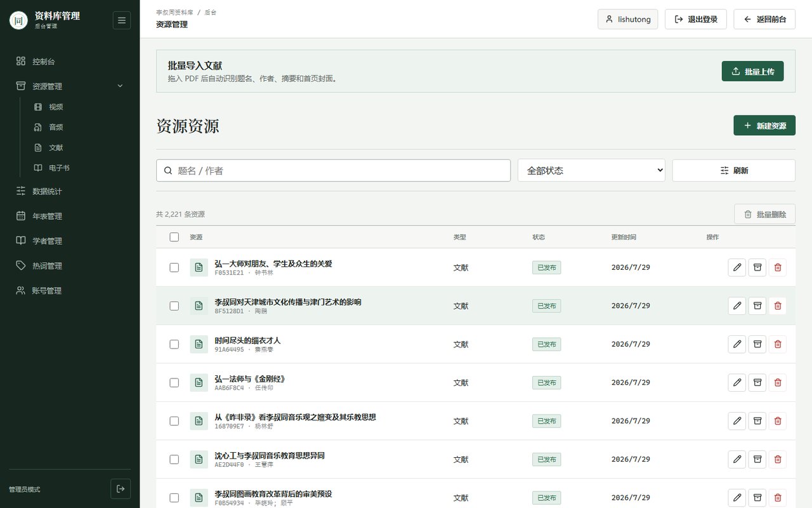Focus the 题名 / 作者 search field
Screen dimensions: 812x508
333,170
